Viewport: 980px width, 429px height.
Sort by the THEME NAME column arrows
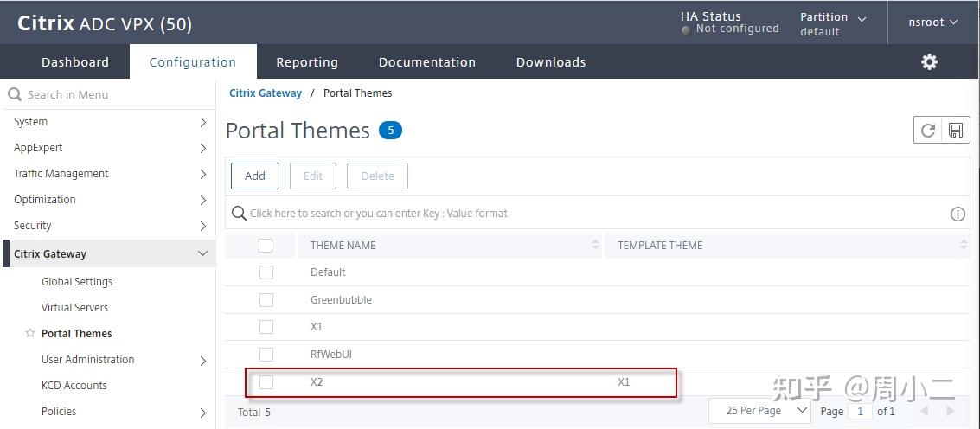[x=596, y=245]
